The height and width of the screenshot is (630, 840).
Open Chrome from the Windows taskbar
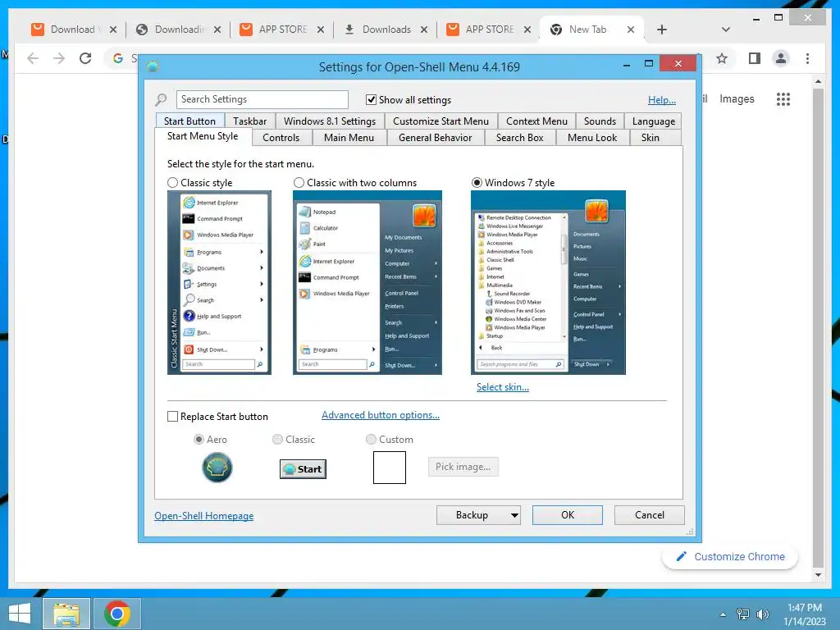(117, 614)
